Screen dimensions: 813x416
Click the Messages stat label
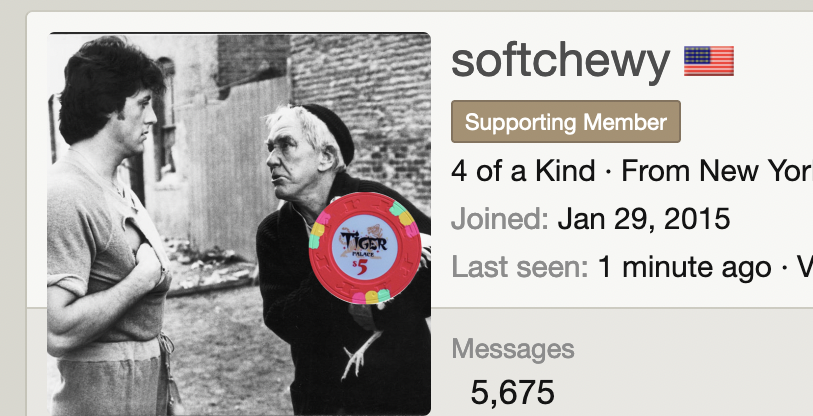(513, 350)
